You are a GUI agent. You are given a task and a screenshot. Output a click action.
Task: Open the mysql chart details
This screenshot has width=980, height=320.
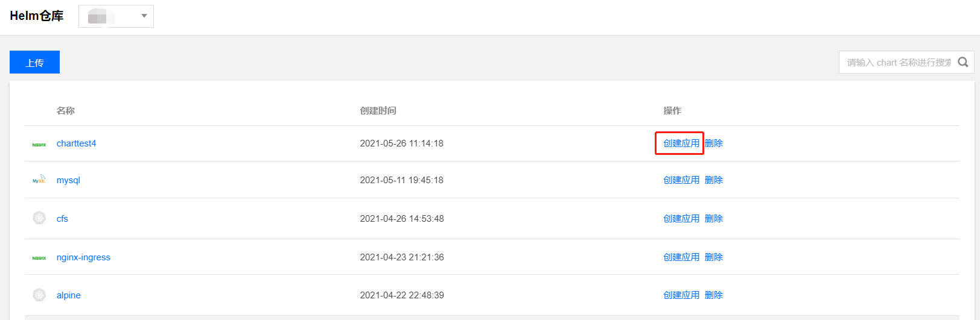click(x=68, y=180)
